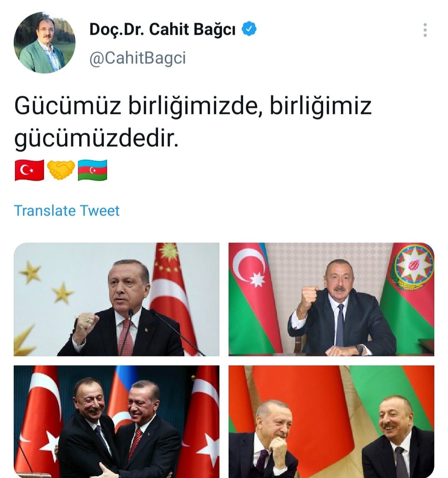
Task: Open the top-right photo with Azerbaijani flags
Action: click(x=331, y=299)
